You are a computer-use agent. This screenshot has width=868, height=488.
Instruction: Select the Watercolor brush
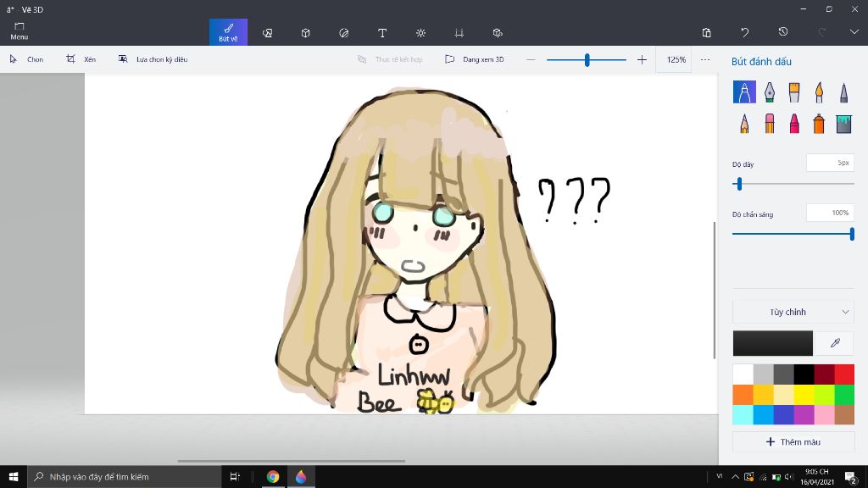pos(819,91)
